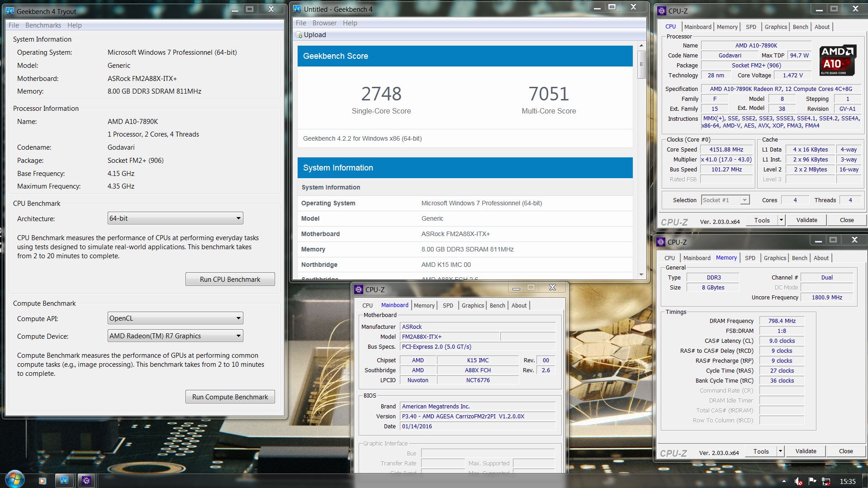Viewport: 868px width, 488px height.
Task: Switch to SPD tab in Memory CPU-Z window
Action: tap(750, 258)
